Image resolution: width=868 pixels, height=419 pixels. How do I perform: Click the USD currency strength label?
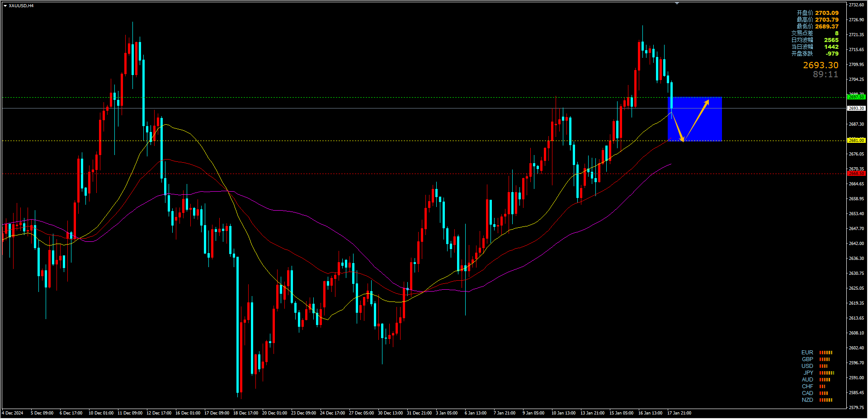click(x=807, y=366)
